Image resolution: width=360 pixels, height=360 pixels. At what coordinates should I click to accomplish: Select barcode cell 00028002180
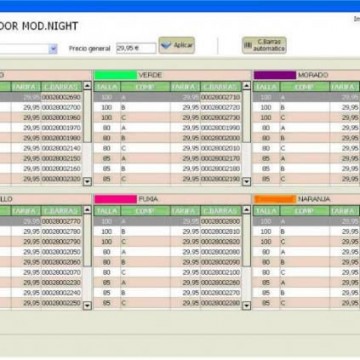click(221, 169)
